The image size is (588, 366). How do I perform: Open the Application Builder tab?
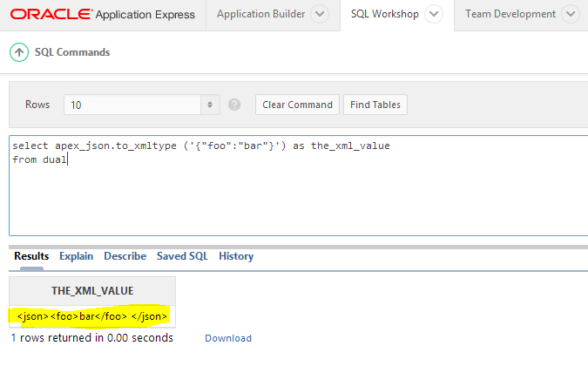click(x=260, y=15)
